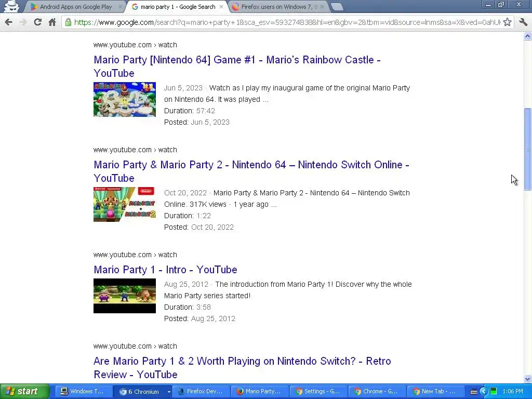Reload the page with the refresh icon
Screen dimensions: 532x399
37,22
